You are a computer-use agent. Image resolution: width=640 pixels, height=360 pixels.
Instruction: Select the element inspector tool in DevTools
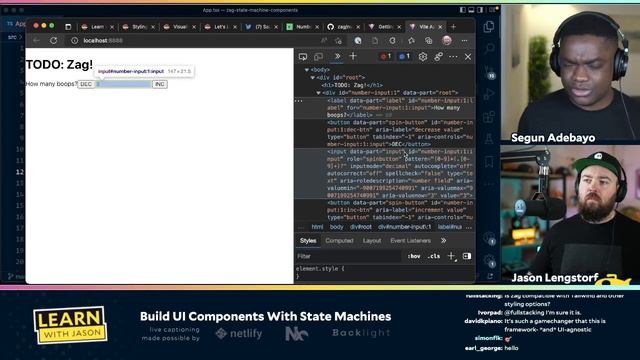tap(303, 57)
